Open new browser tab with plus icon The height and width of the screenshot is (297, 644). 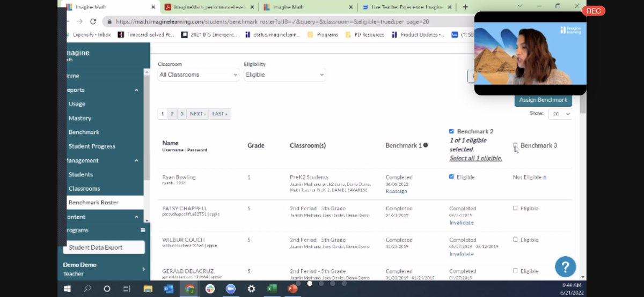pyautogui.click(x=465, y=7)
